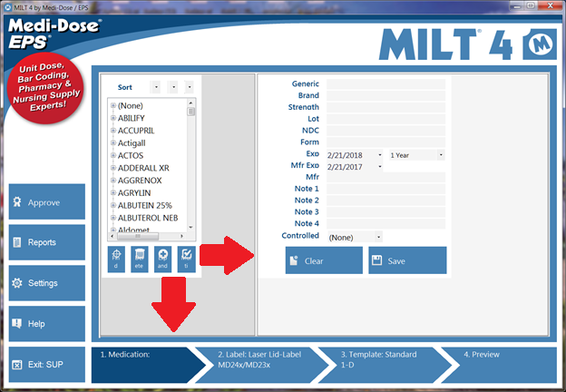Click the medication list horizontal scroll-right arrow
This screenshot has width=566, height=392.
tap(181, 236)
